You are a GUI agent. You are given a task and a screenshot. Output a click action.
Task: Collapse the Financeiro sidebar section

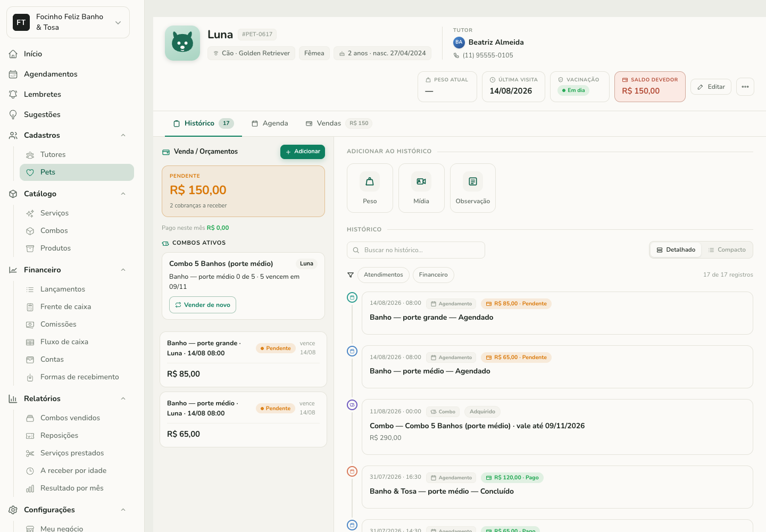point(123,270)
